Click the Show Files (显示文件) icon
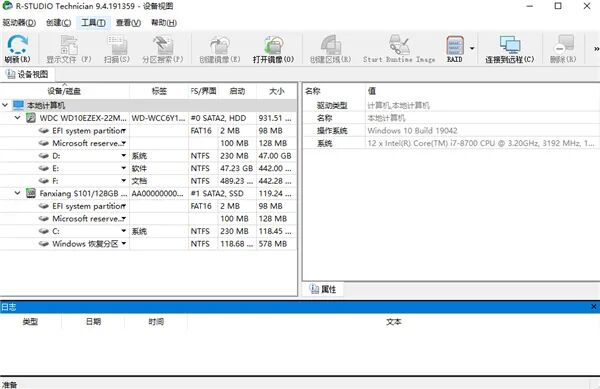This screenshot has height=389, width=600. [69, 49]
